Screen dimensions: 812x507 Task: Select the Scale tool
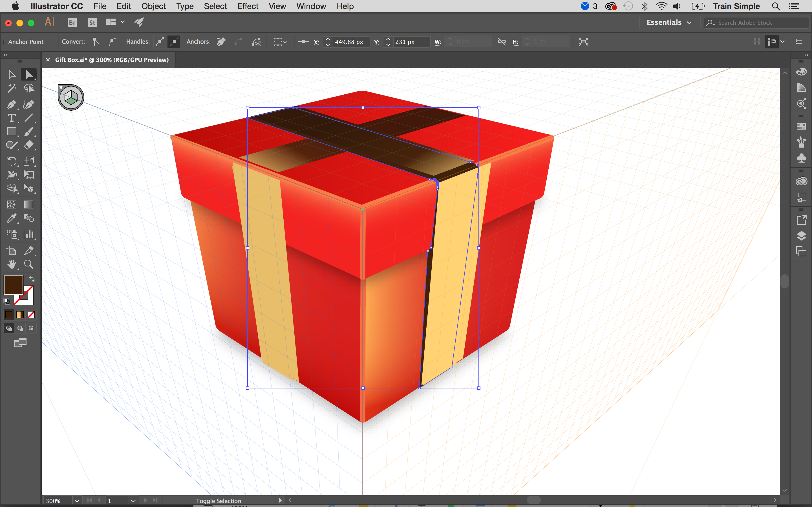point(29,161)
